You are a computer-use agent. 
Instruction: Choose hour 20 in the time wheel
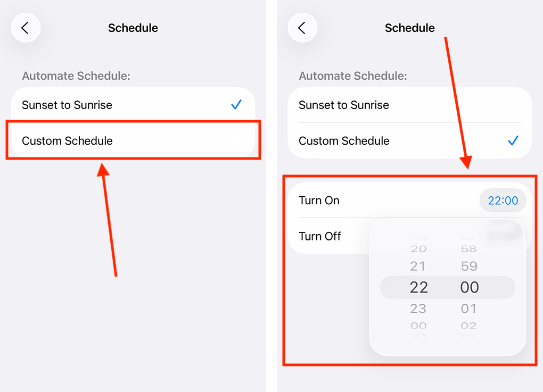click(x=418, y=249)
